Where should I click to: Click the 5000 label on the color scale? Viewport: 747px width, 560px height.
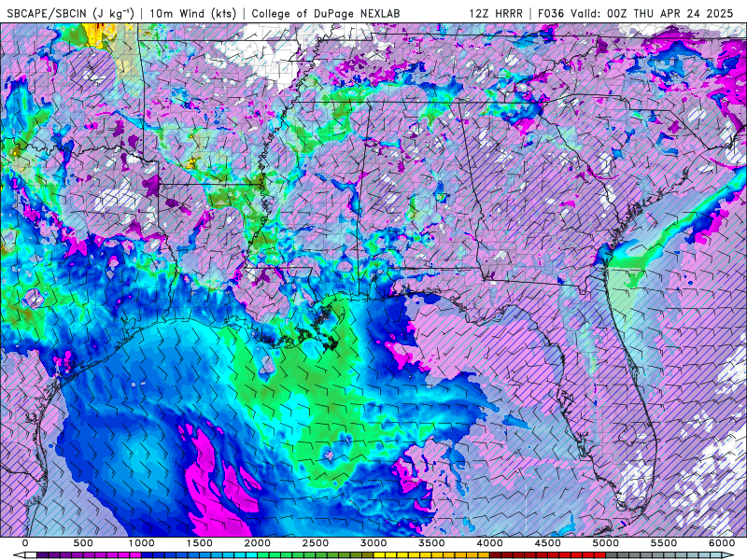[605, 543]
